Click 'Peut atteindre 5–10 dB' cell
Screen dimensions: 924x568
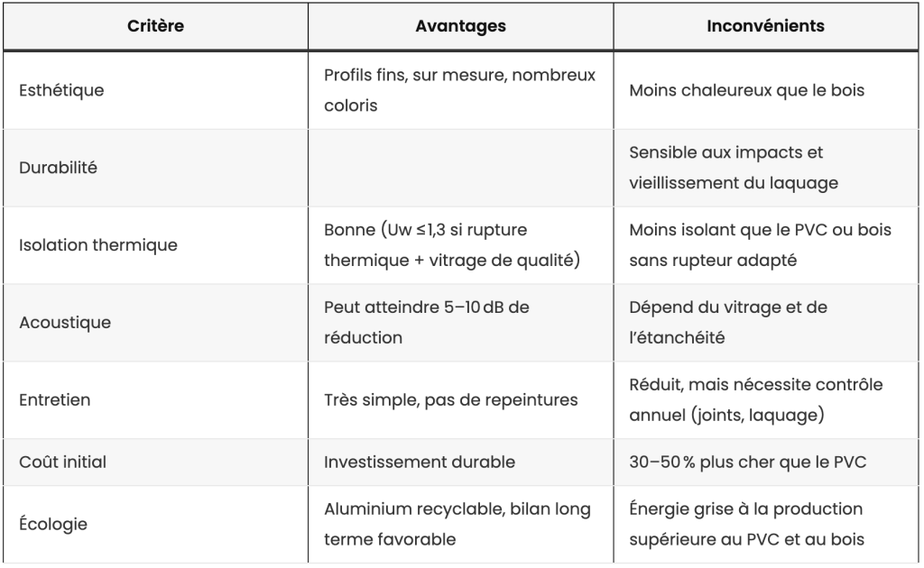pyautogui.click(x=460, y=323)
